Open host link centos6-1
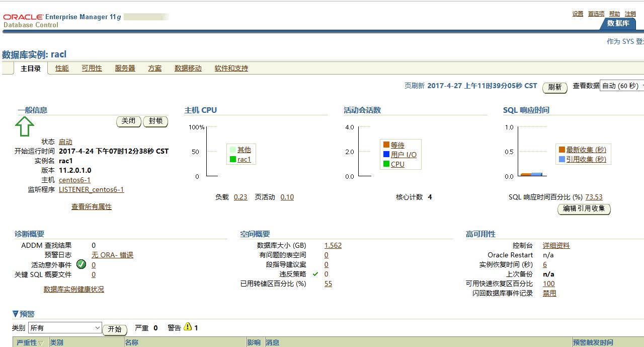 click(74, 180)
